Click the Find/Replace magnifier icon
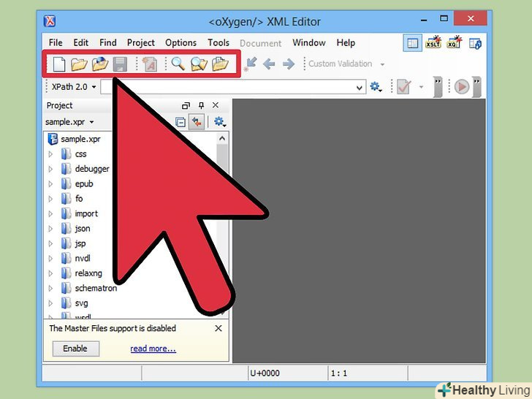The image size is (532, 399). tap(178, 64)
